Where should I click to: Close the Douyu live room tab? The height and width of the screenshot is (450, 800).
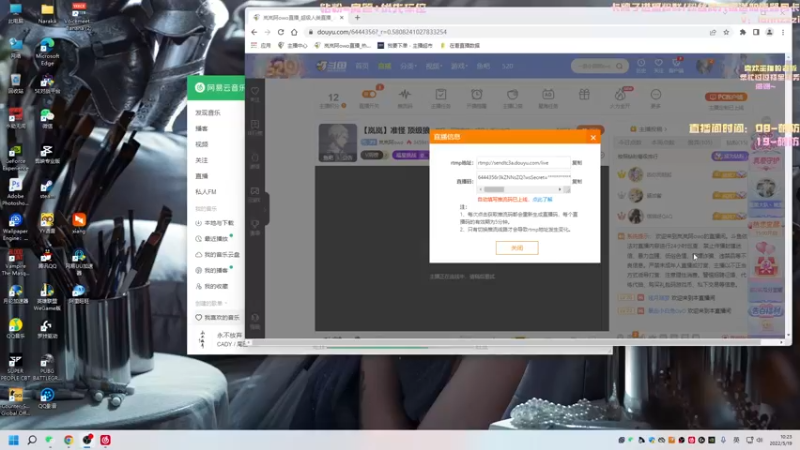341,17
